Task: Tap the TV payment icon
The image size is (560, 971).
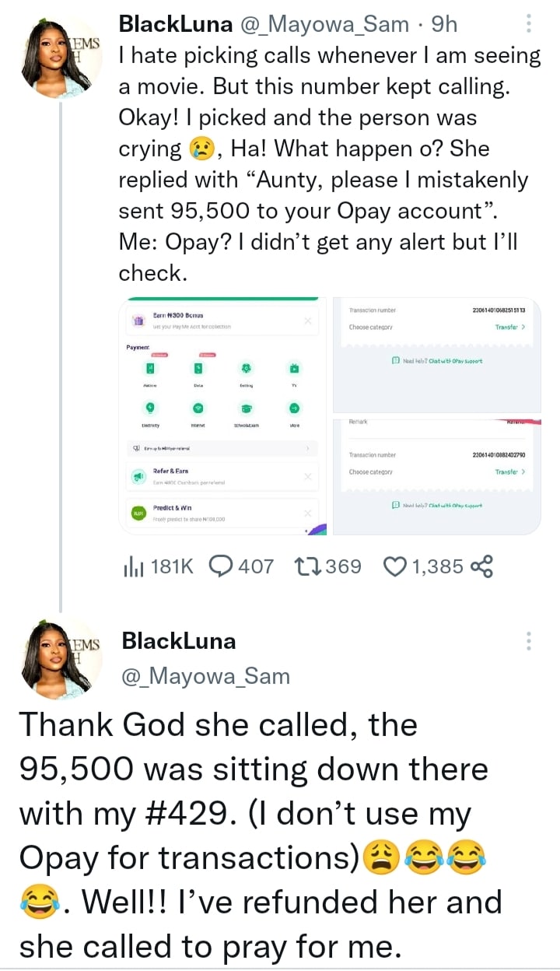Action: click(294, 368)
